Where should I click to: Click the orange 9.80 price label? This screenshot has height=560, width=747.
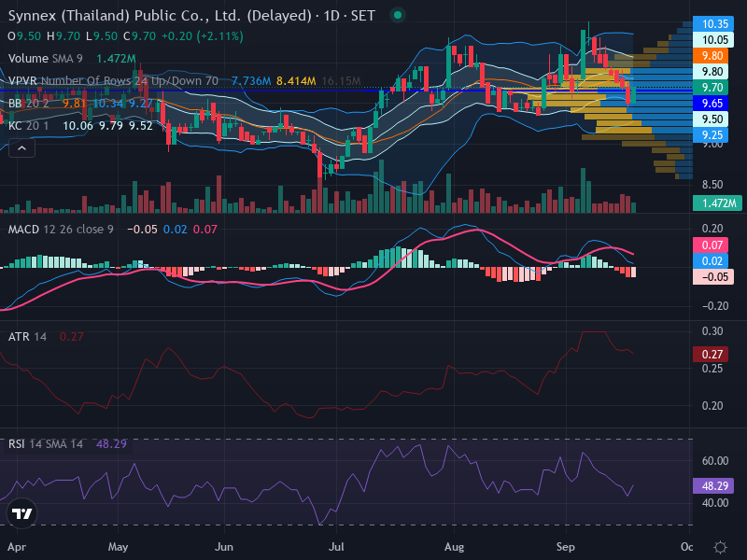click(712, 56)
